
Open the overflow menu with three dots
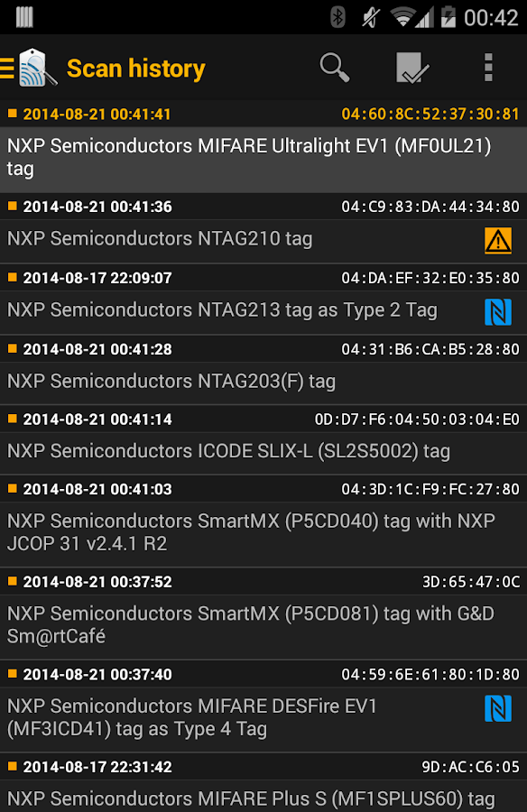488,68
